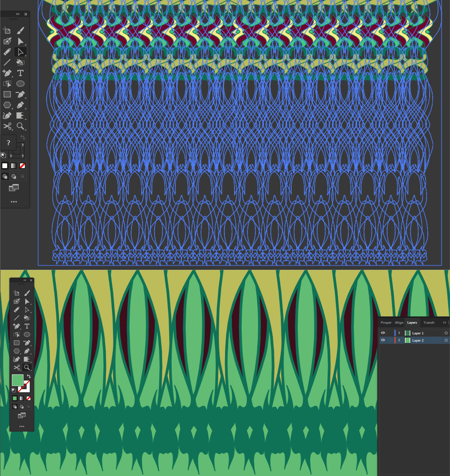Select Artboard tool in lower Tools panel
This screenshot has width=450, height=476.
click(16, 293)
